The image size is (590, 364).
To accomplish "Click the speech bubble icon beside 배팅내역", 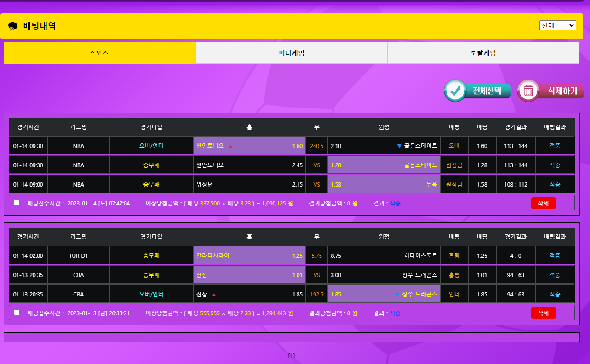I will pyautogui.click(x=13, y=27).
